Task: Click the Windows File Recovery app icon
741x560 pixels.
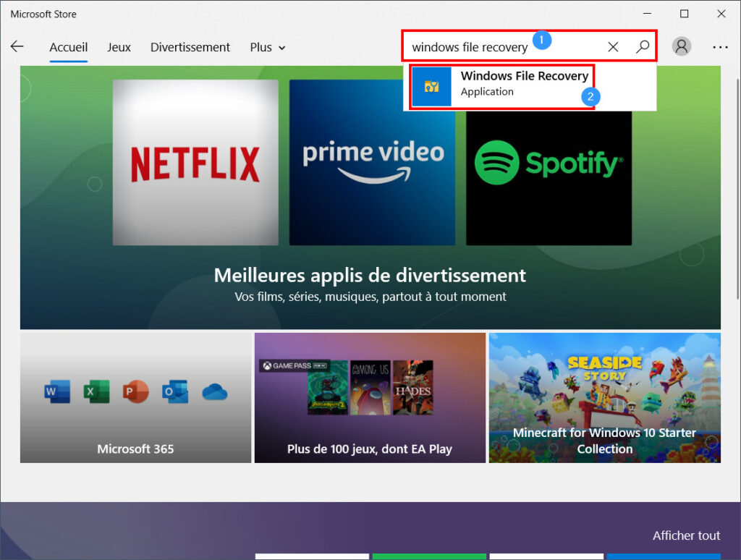Action: [x=431, y=87]
